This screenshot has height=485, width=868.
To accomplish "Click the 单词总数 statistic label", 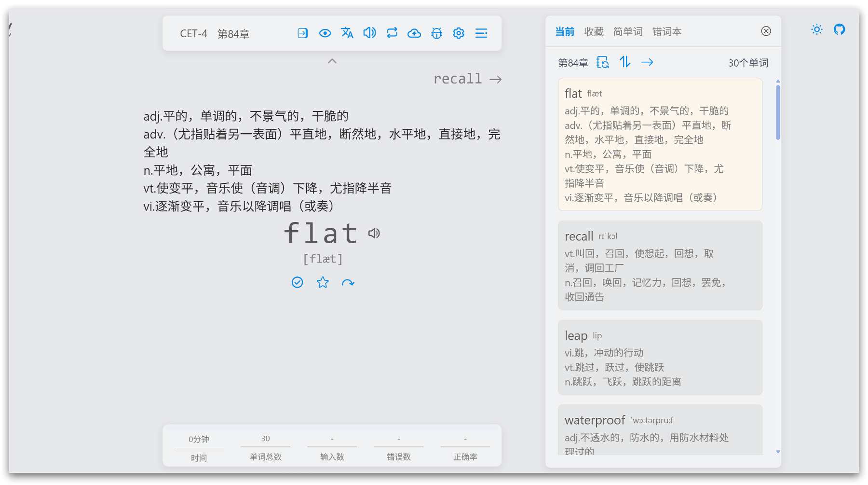I will pyautogui.click(x=266, y=457).
